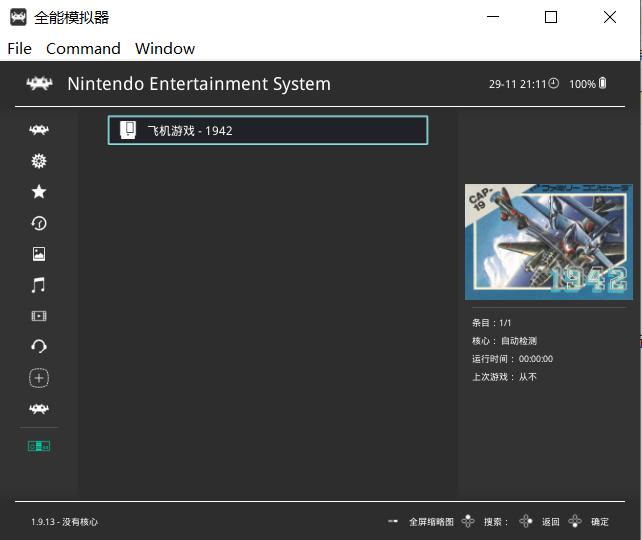The width and height of the screenshot is (642, 540).
Task: Open Video film tab in sidebar
Action: tap(39, 316)
